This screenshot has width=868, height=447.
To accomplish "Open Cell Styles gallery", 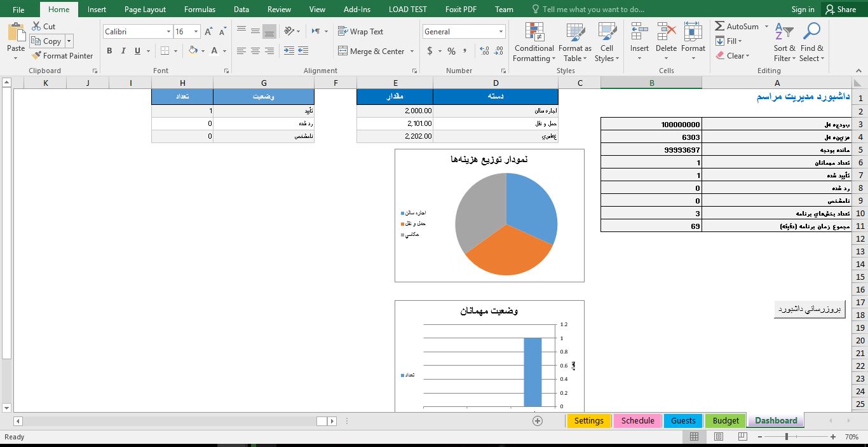I will click(607, 43).
